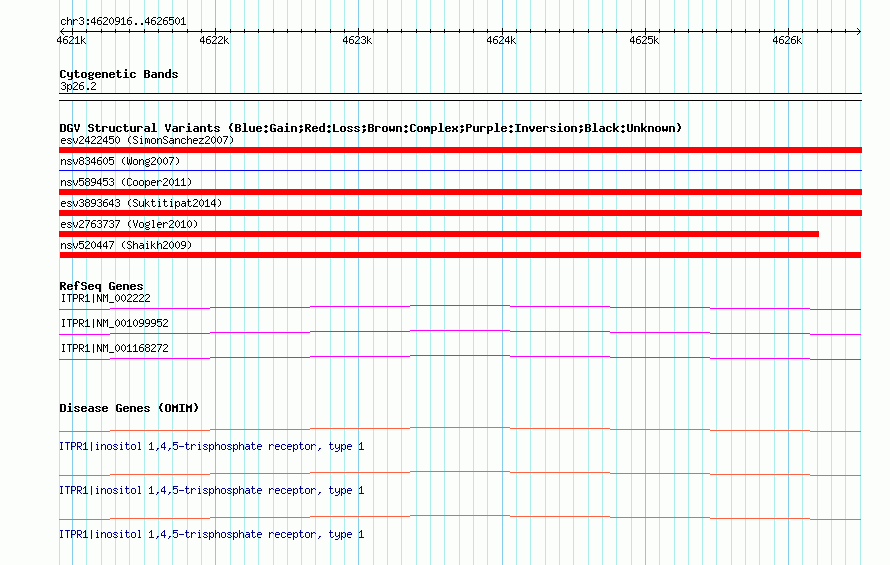Click the red bar for esv2422450
This screenshot has width=890, height=565.
pos(460,150)
